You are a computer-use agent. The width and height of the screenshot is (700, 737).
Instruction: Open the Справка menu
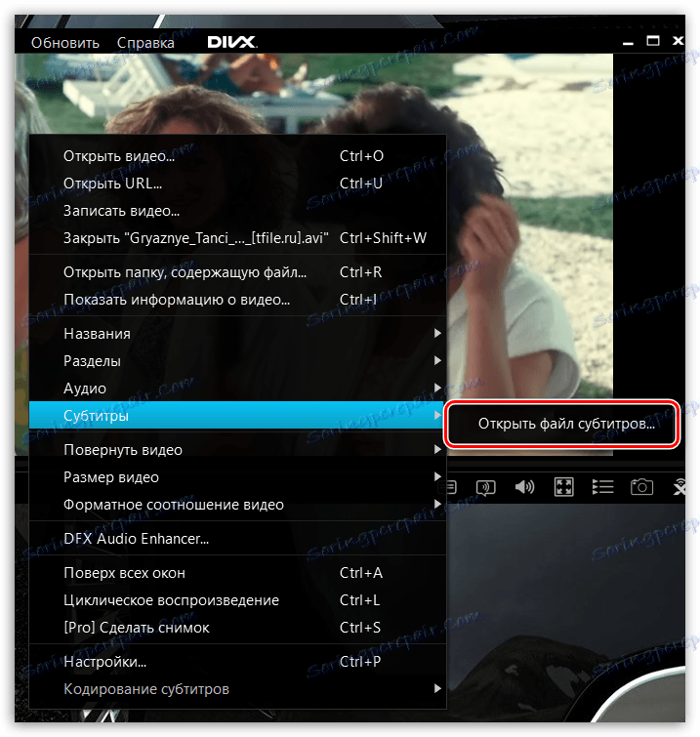click(x=145, y=43)
